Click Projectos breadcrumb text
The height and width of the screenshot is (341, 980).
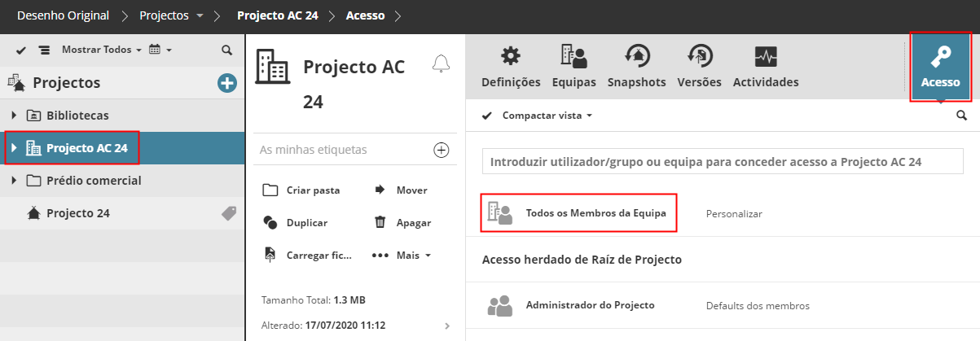point(164,15)
